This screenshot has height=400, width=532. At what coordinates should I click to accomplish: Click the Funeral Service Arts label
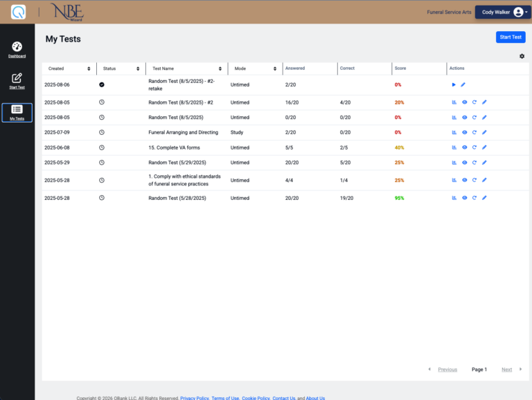449,12
